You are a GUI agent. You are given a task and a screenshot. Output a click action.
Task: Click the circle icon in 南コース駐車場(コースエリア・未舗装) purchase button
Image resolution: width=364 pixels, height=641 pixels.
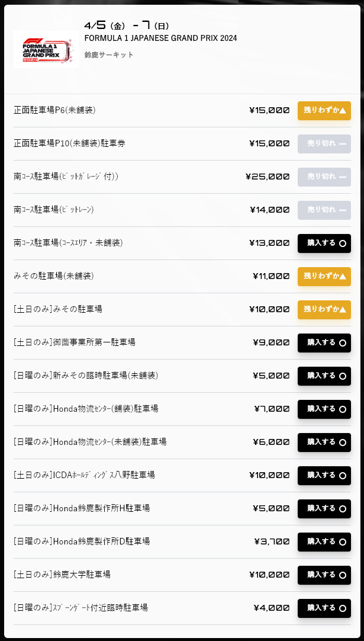click(x=342, y=243)
